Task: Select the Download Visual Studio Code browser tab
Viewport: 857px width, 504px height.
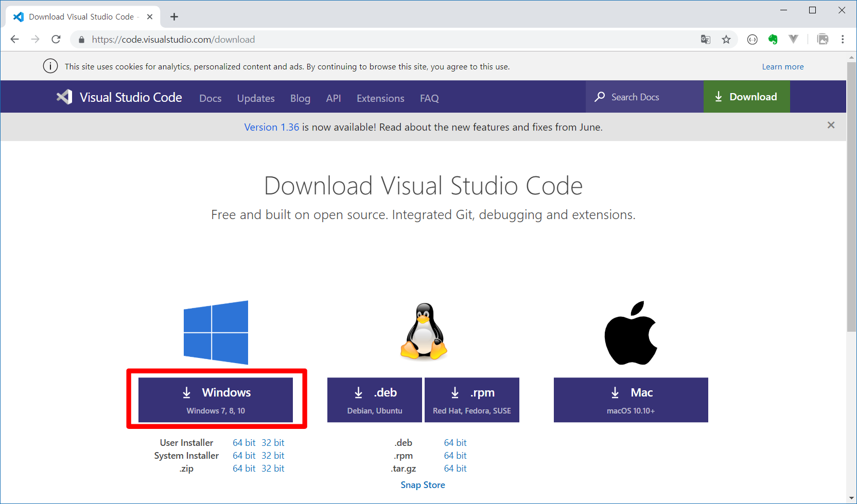Action: coord(83,17)
